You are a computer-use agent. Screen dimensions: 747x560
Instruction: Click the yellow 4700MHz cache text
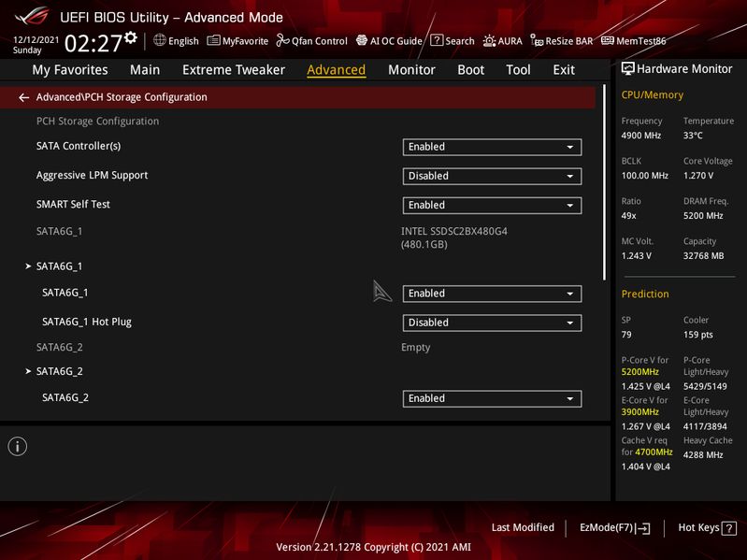[654, 452]
